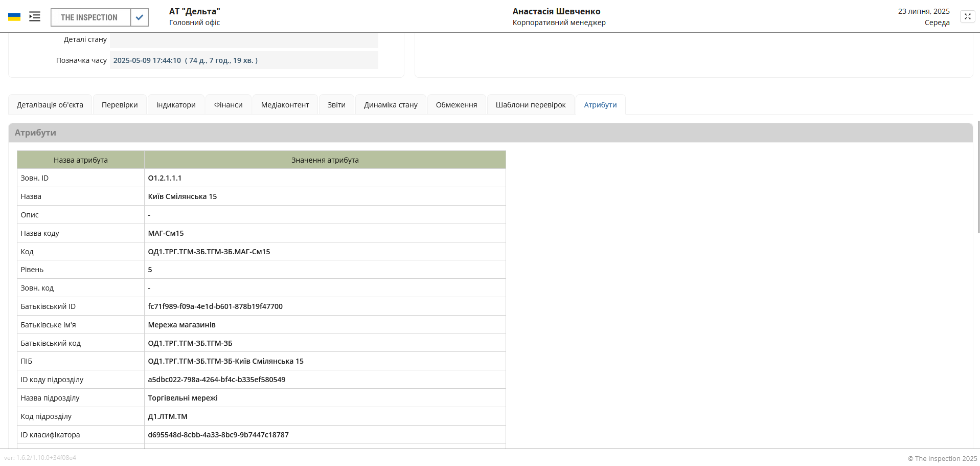The image size is (980, 466).
Task: Open the Індикатори tab
Action: (x=176, y=105)
